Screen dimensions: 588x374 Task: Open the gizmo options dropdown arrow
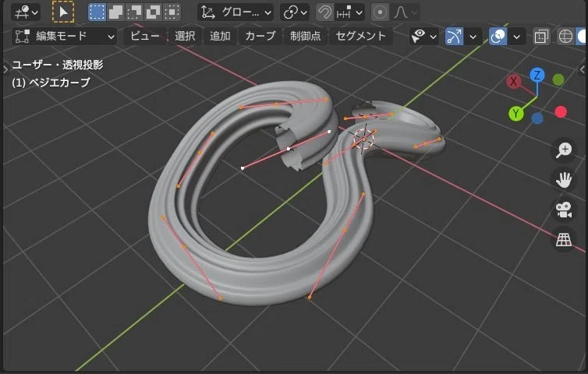click(x=473, y=37)
